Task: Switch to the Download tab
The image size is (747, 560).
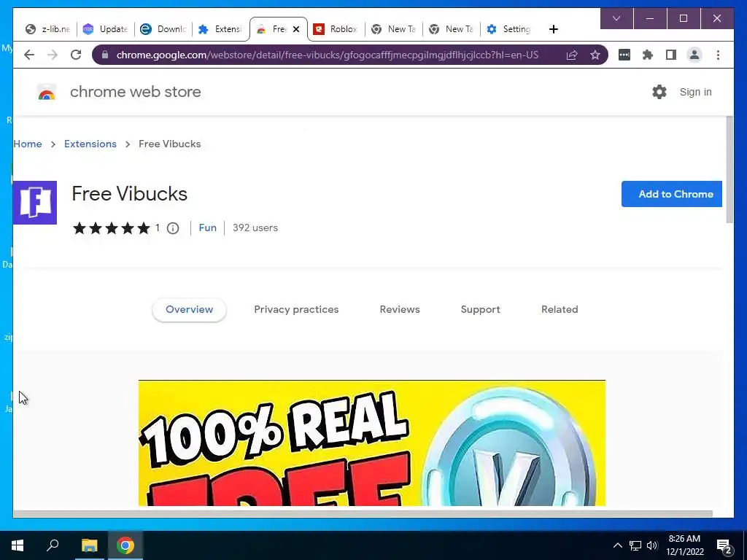Action: (x=163, y=29)
